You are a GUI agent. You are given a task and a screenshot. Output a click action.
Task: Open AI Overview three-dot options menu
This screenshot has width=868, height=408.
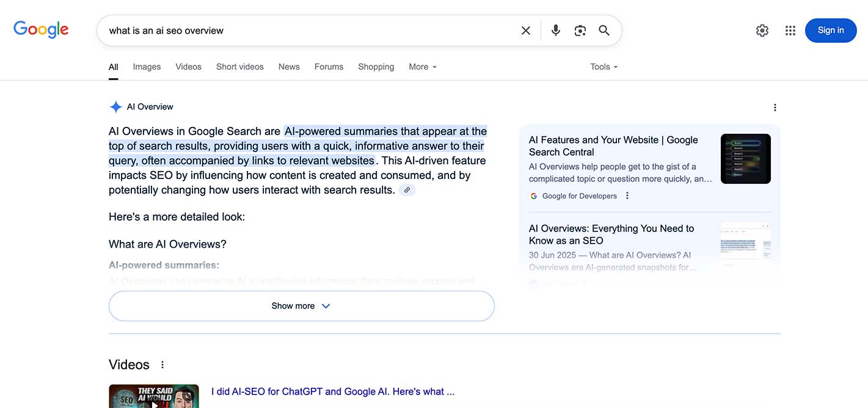pyautogui.click(x=775, y=107)
